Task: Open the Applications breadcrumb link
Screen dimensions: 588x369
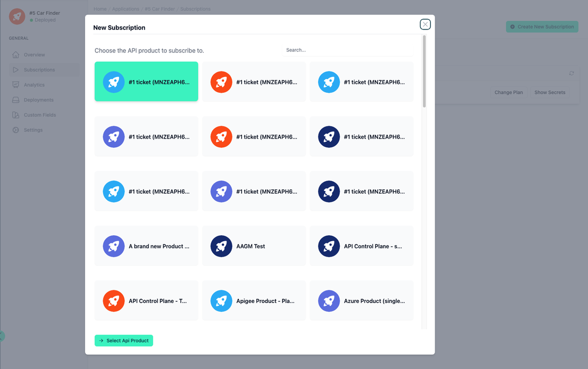Action: (125, 9)
